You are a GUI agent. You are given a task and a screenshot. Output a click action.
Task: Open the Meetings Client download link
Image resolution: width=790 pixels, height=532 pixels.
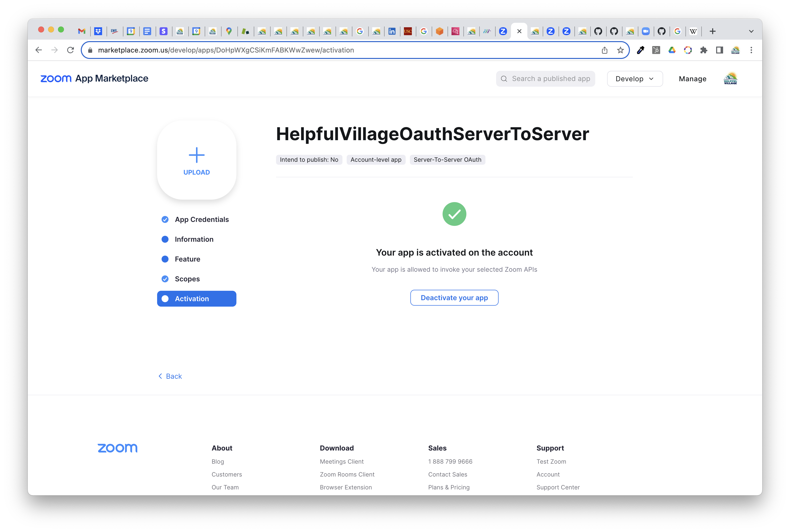tap(341, 461)
